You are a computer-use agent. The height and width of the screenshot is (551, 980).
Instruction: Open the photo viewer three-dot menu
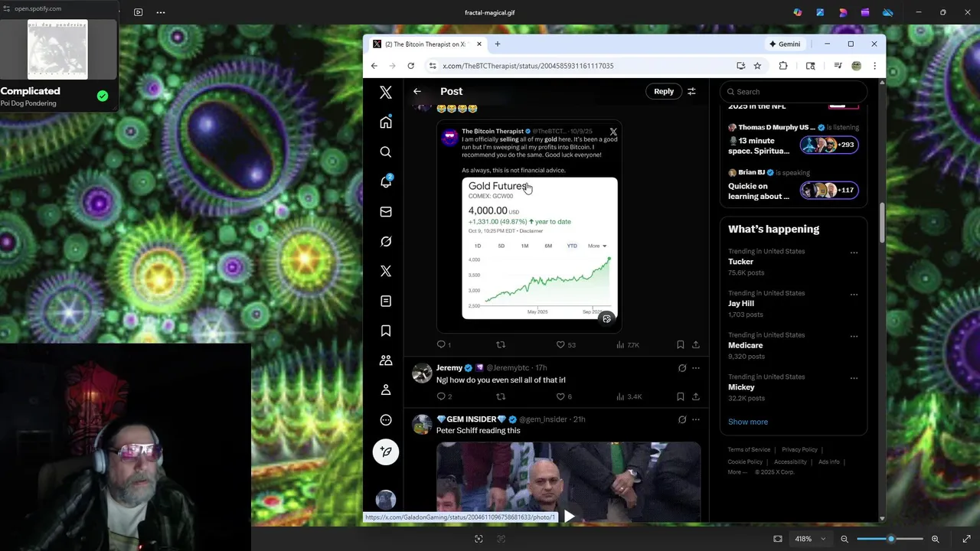pyautogui.click(x=161, y=12)
